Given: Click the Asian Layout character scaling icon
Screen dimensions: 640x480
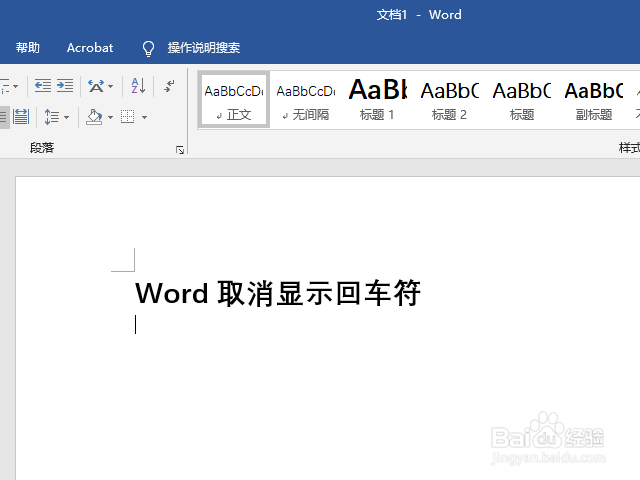Looking at the screenshot, I should coord(96,86).
